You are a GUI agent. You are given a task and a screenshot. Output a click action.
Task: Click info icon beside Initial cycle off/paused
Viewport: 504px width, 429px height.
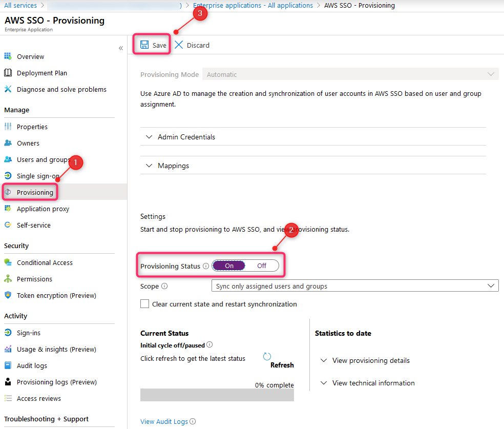[209, 345]
